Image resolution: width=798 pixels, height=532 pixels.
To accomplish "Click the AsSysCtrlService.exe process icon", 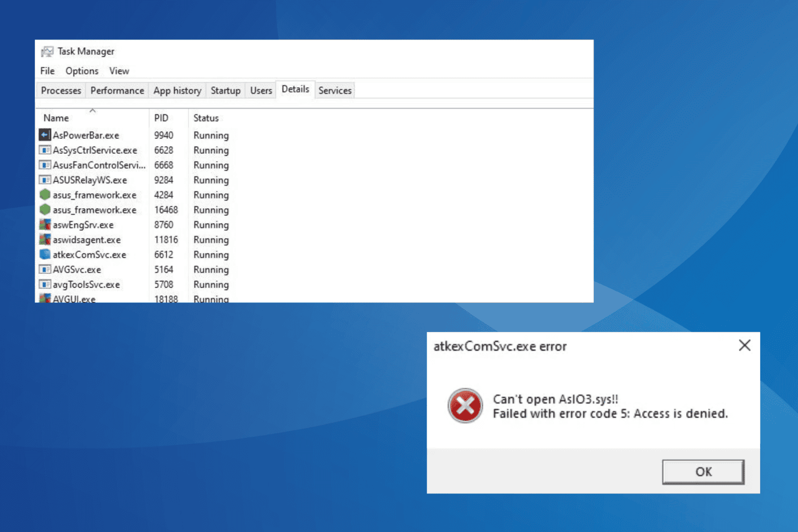I will [x=45, y=150].
